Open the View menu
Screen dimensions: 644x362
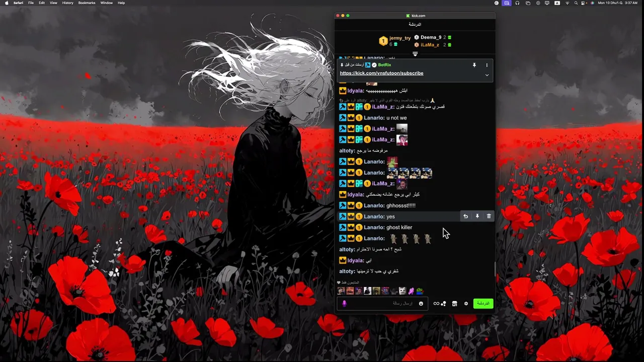pyautogui.click(x=53, y=3)
